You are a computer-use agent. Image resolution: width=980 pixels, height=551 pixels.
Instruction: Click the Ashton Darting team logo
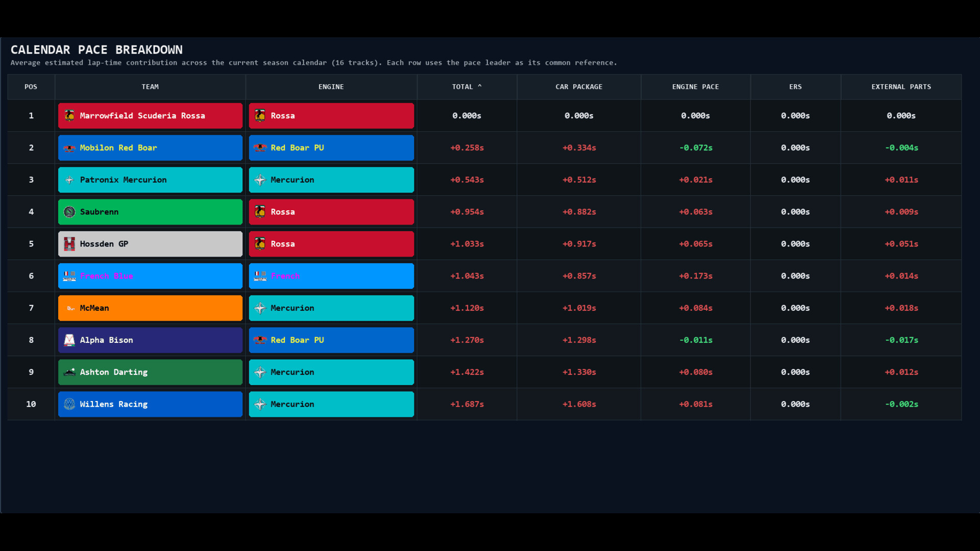tap(69, 372)
